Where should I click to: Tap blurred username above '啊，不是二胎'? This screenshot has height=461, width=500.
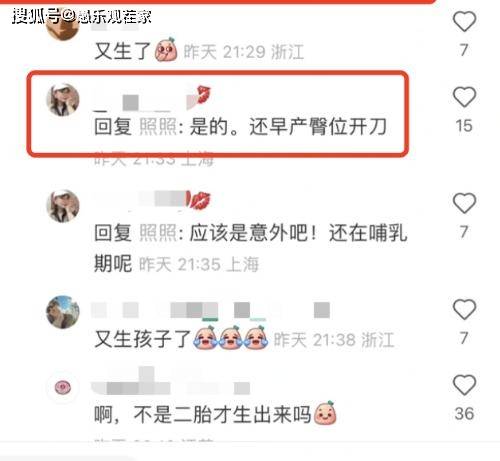pyautogui.click(x=171, y=381)
